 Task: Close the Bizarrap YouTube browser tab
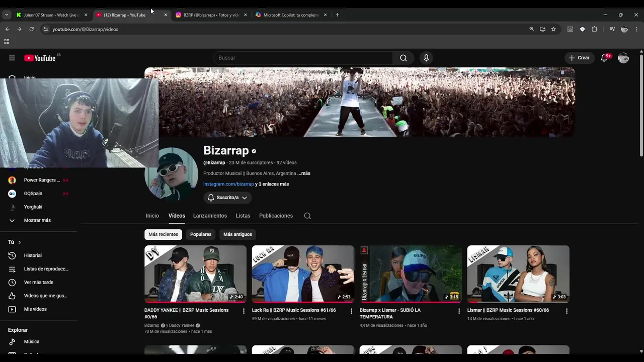(166, 15)
